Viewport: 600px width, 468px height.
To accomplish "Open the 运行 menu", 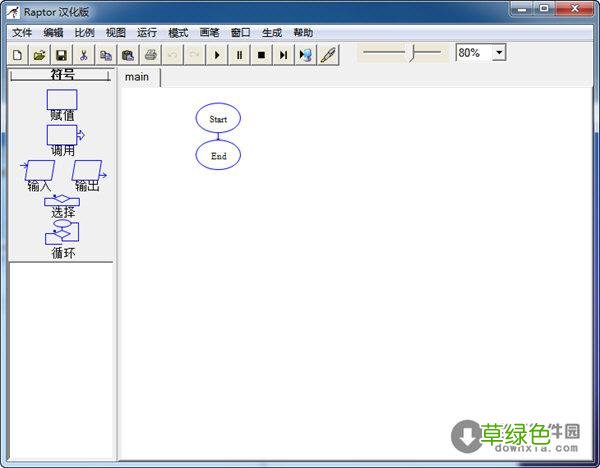I will click(x=147, y=32).
